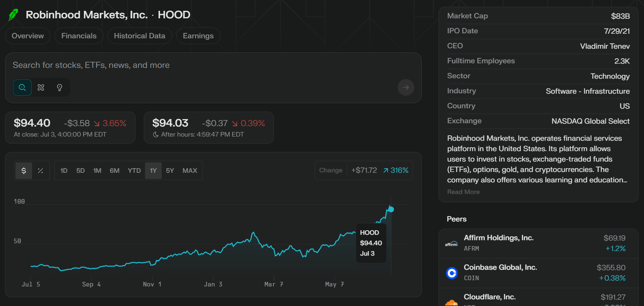The image size is (644, 306).
Task: Click the Peers section heading
Action: pos(457,219)
